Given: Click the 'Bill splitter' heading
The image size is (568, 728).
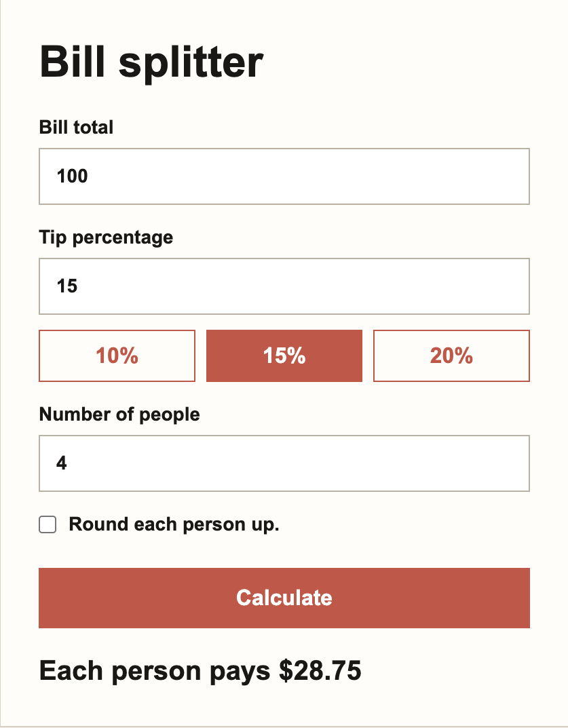Looking at the screenshot, I should pos(151,62).
